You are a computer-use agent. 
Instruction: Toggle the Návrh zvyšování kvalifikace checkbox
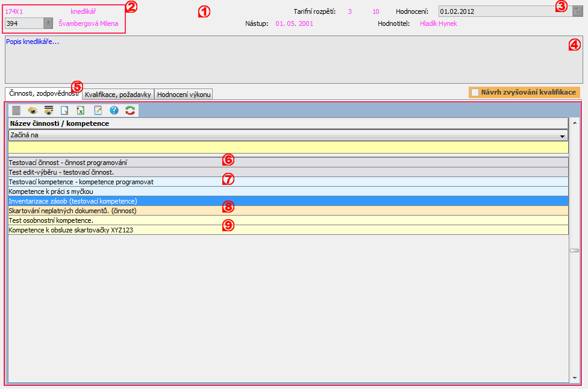click(475, 92)
